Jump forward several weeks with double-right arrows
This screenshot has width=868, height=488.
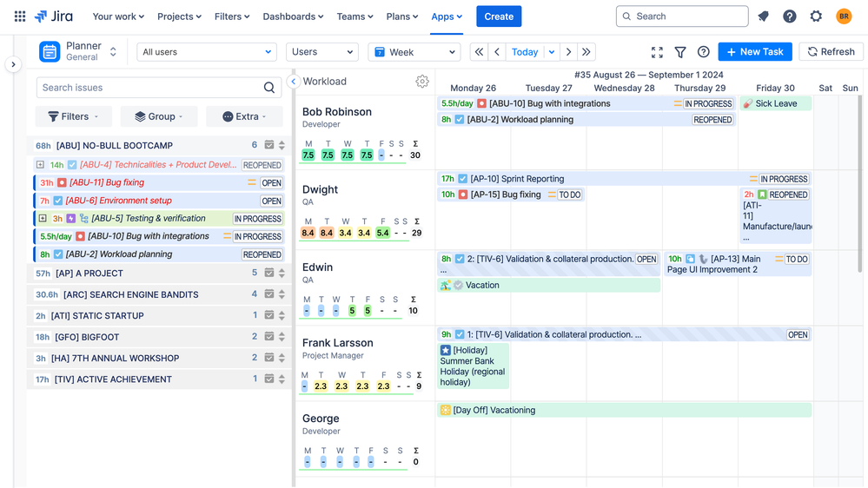[586, 51]
